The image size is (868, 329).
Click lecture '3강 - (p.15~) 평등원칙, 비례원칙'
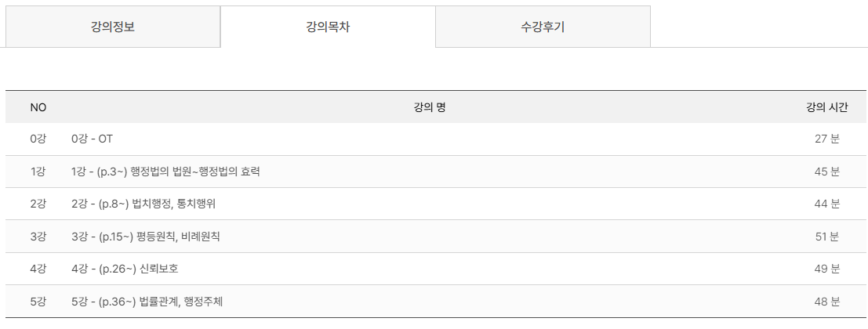pos(146,236)
